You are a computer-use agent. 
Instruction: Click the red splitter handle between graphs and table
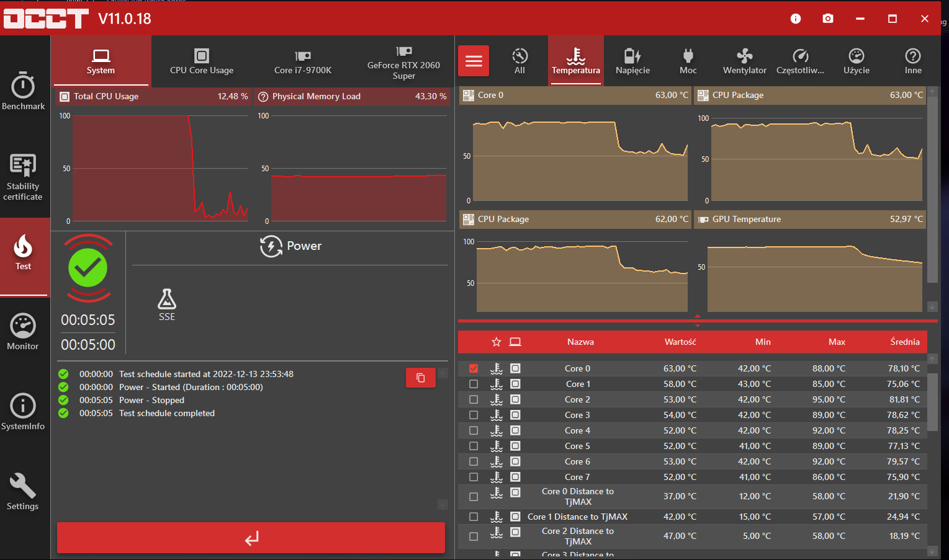(x=698, y=321)
